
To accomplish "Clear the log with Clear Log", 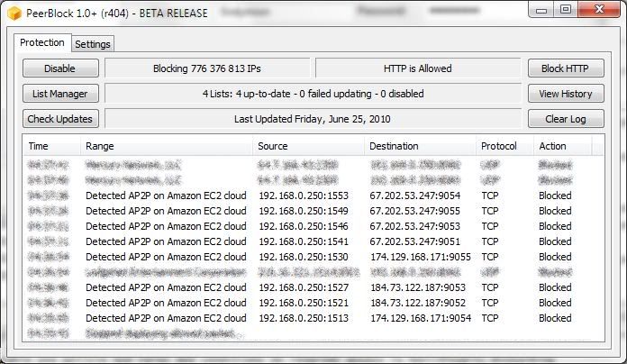I will (x=566, y=119).
